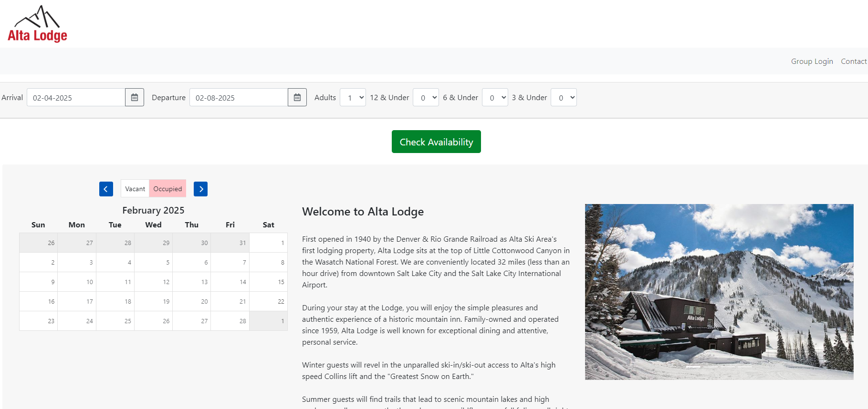The width and height of the screenshot is (868, 409).
Task: Expand the 3 & Under dropdown
Action: [564, 98]
